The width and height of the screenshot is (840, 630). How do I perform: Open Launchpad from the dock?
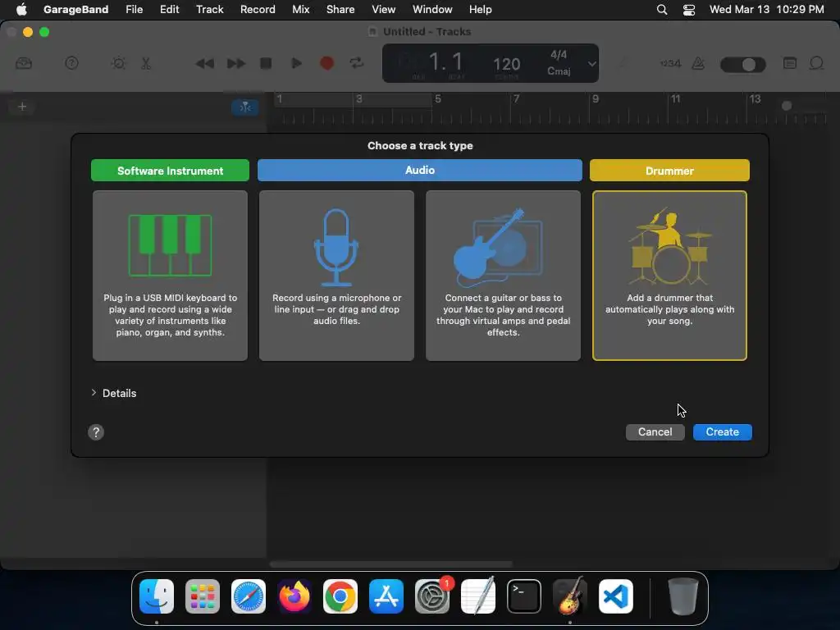(x=203, y=596)
